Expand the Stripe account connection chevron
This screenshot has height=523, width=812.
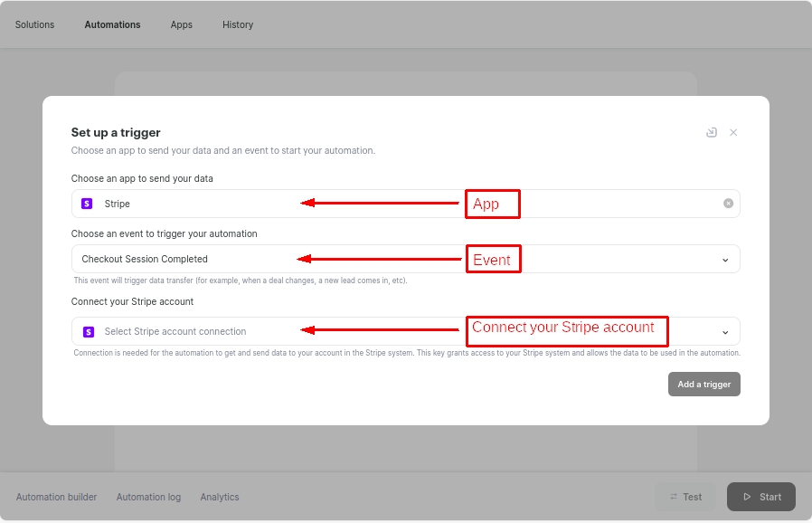click(x=725, y=332)
